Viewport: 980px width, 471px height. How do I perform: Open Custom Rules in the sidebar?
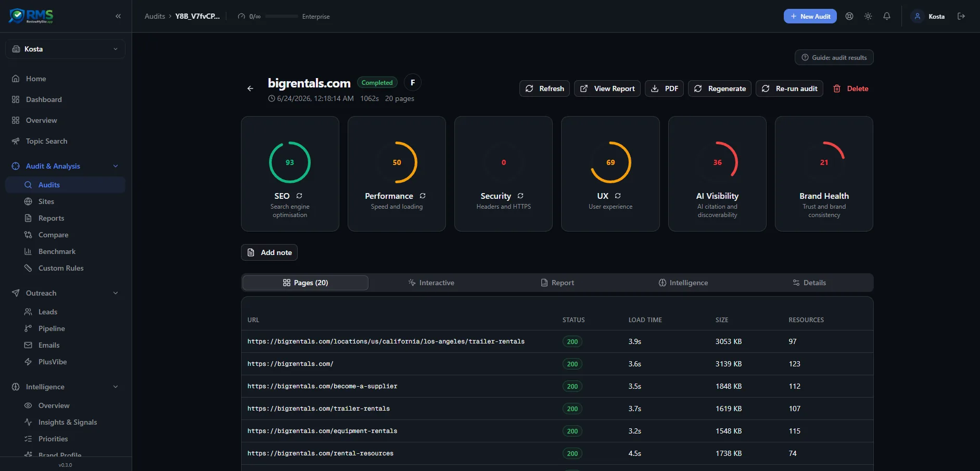pos(65,268)
